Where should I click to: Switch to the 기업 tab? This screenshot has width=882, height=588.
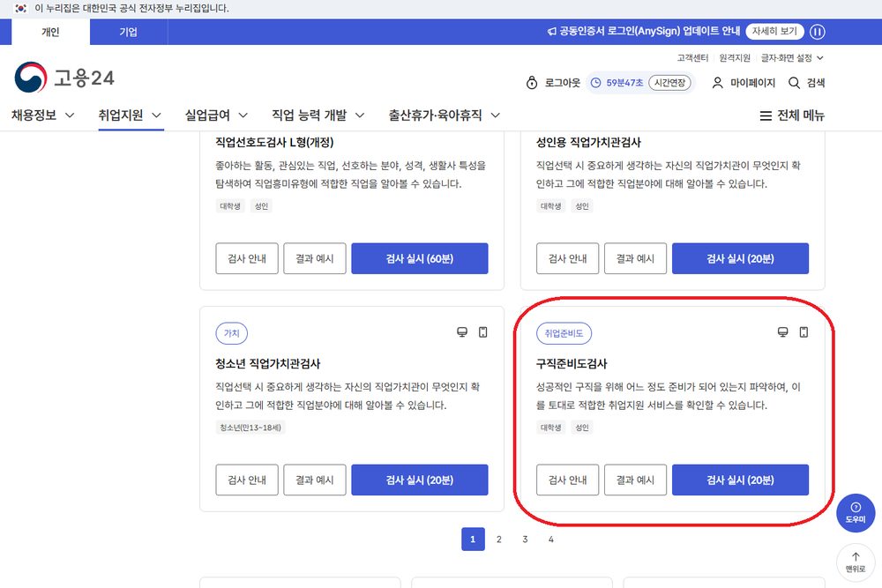coord(128,32)
